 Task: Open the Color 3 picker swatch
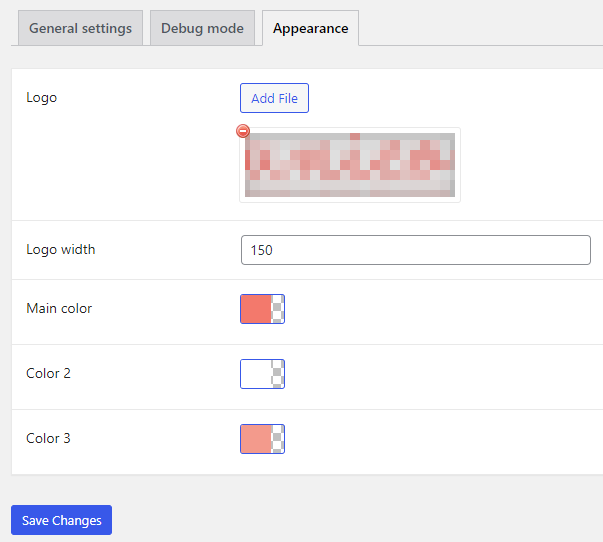(x=256, y=439)
